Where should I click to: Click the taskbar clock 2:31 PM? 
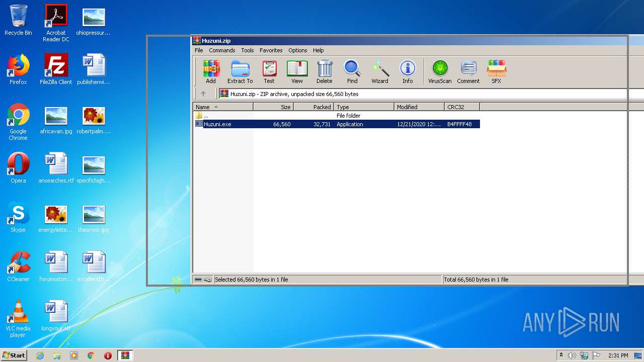click(618, 355)
